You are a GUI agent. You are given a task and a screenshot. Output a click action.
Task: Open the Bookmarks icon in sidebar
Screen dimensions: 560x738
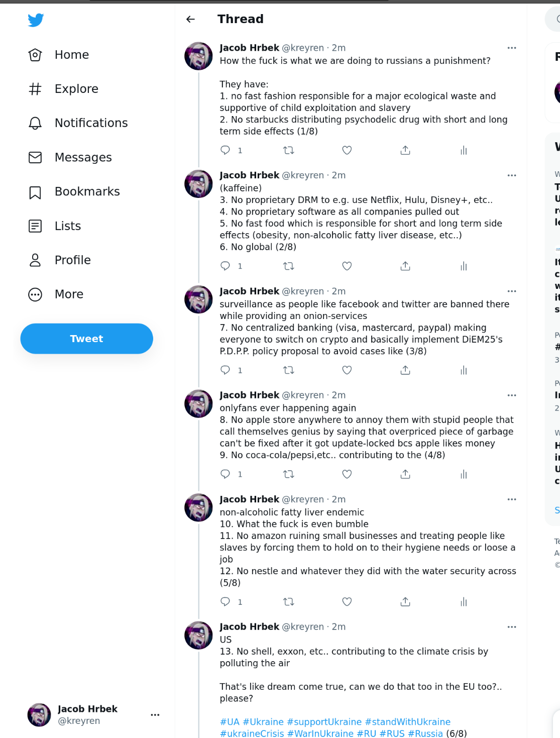35,192
